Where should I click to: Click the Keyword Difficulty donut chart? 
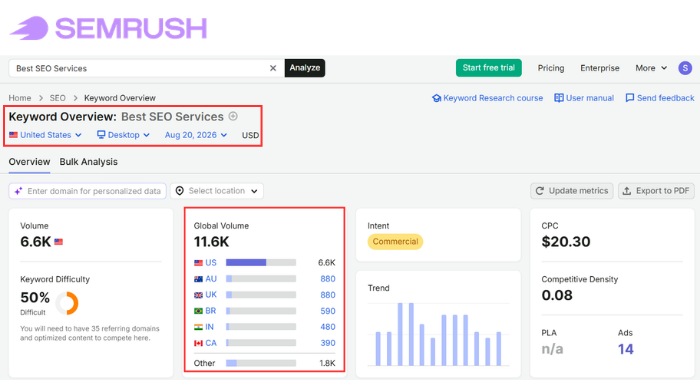point(67,303)
